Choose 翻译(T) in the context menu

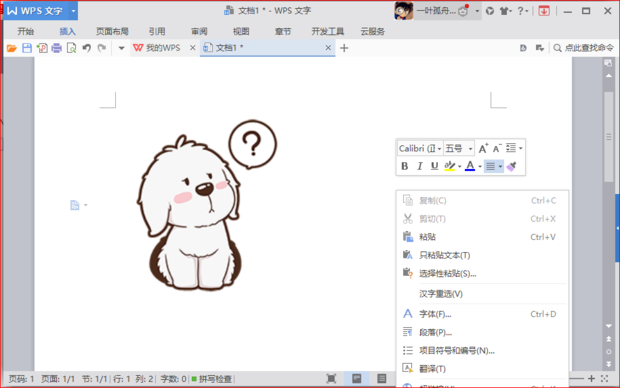(482, 369)
